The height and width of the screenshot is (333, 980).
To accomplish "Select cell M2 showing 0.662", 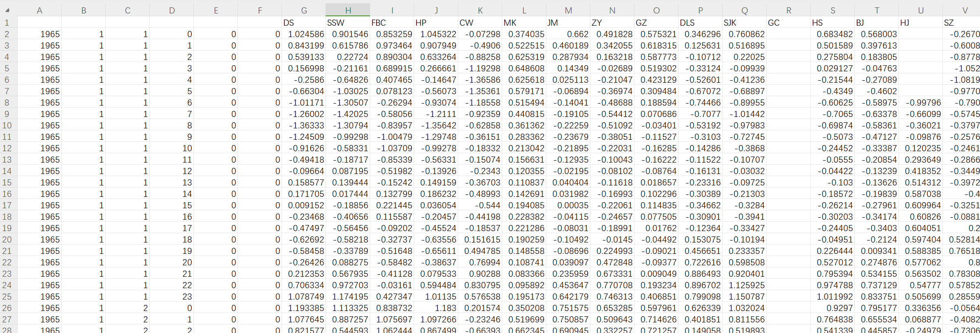I will [568, 34].
